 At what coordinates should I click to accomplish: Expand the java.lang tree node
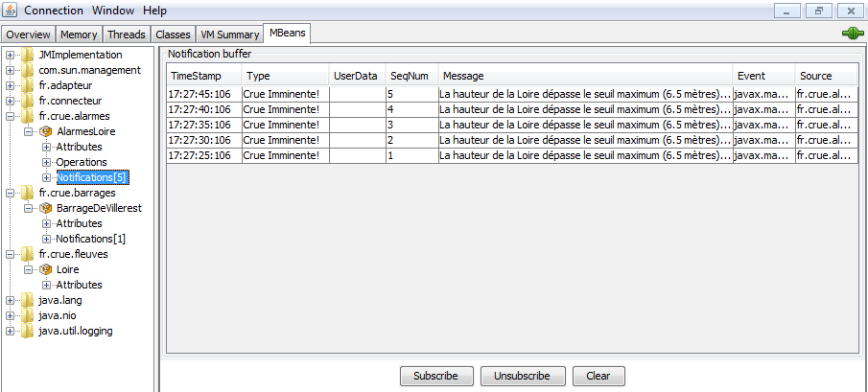[x=11, y=300]
